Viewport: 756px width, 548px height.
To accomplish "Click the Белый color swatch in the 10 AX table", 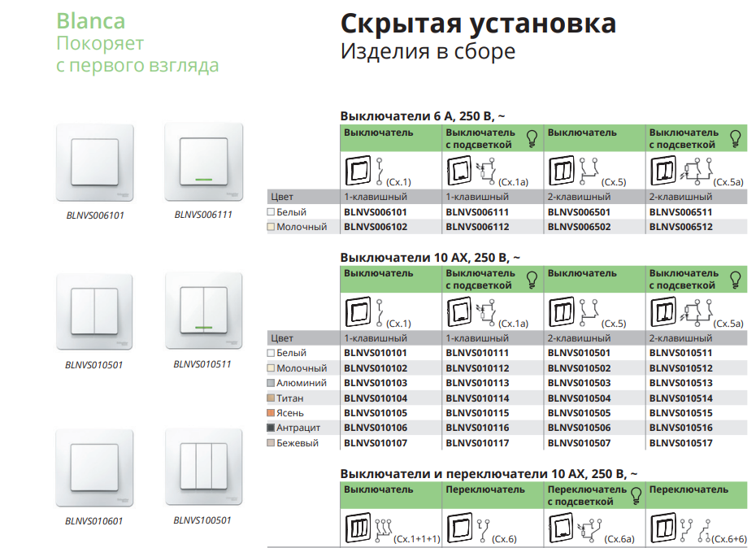I will pos(271,353).
